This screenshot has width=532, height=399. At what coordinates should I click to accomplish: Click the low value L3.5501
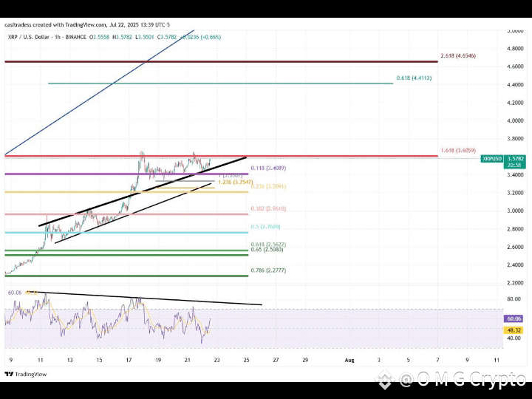click(x=145, y=37)
